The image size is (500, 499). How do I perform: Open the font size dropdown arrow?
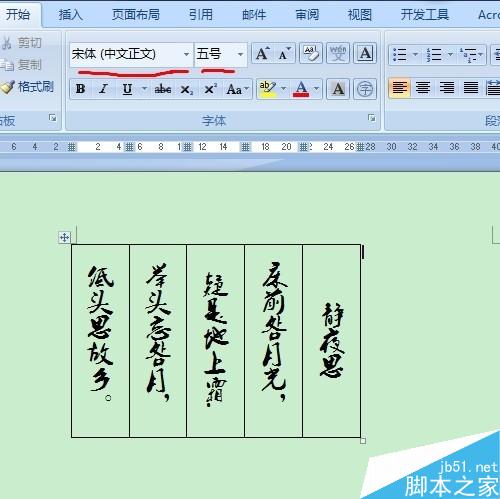tap(240, 54)
